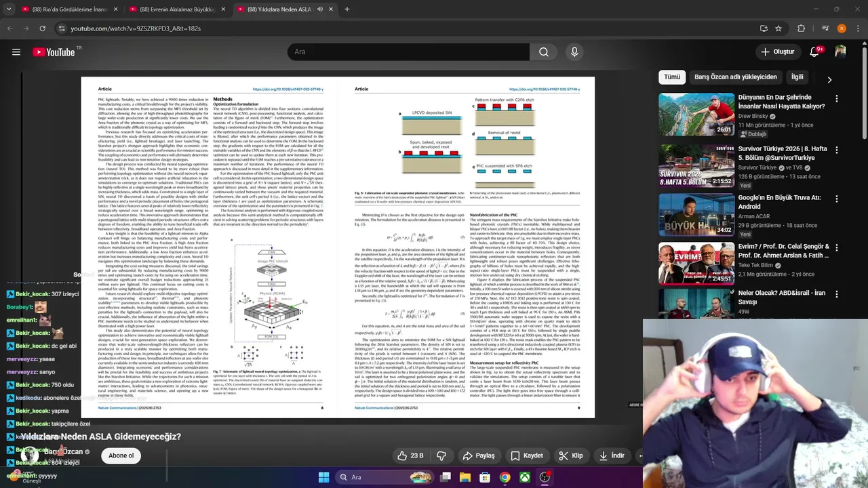
Task: Open Google'ın En Büyük Truva Atı thumbnail
Action: coord(696,215)
